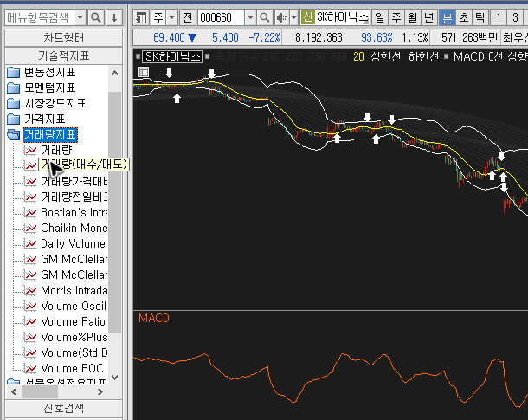This screenshot has width=528, height=420.
Task: Click the 상한선 legend label
Action: pos(386,56)
